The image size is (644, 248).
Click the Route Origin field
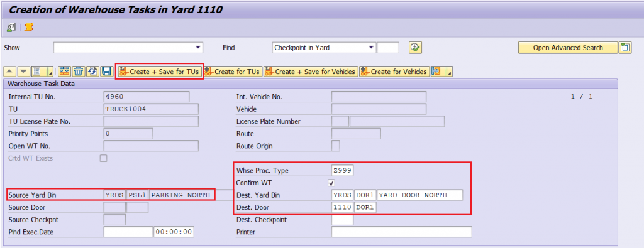coord(336,146)
